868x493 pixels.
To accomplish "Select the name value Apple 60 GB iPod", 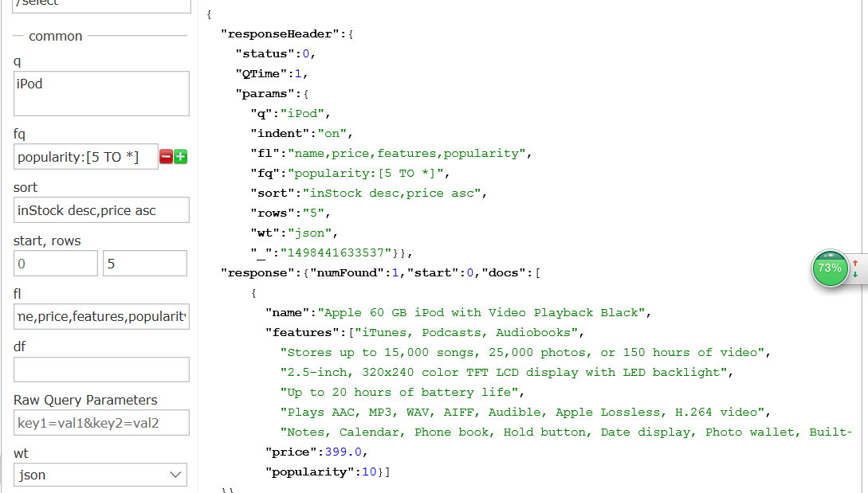I will (x=481, y=313).
